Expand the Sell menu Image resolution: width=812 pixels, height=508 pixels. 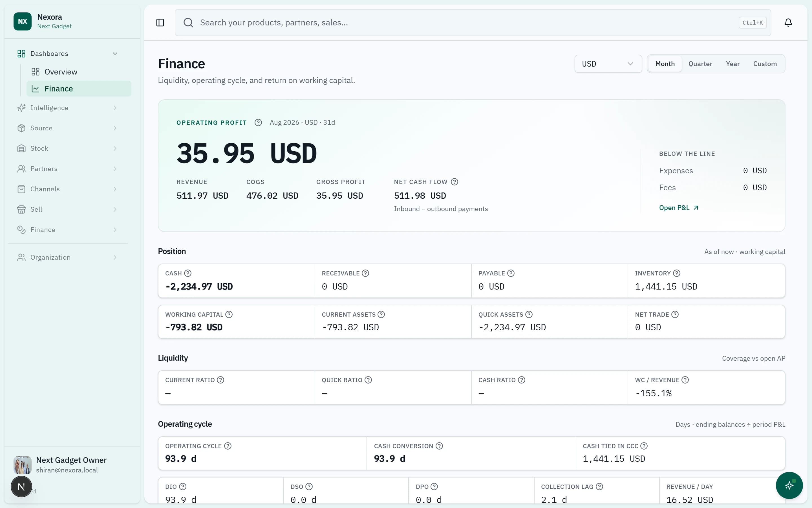[x=68, y=209]
